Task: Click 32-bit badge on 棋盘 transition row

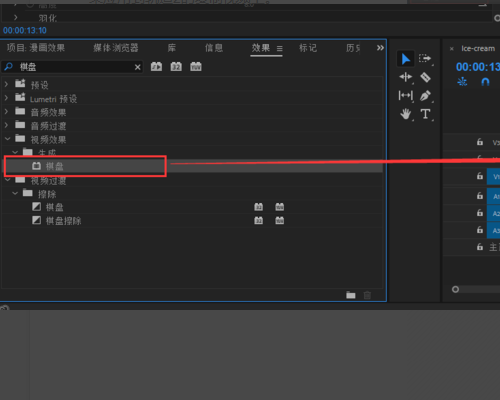Action: pyautogui.click(x=259, y=207)
